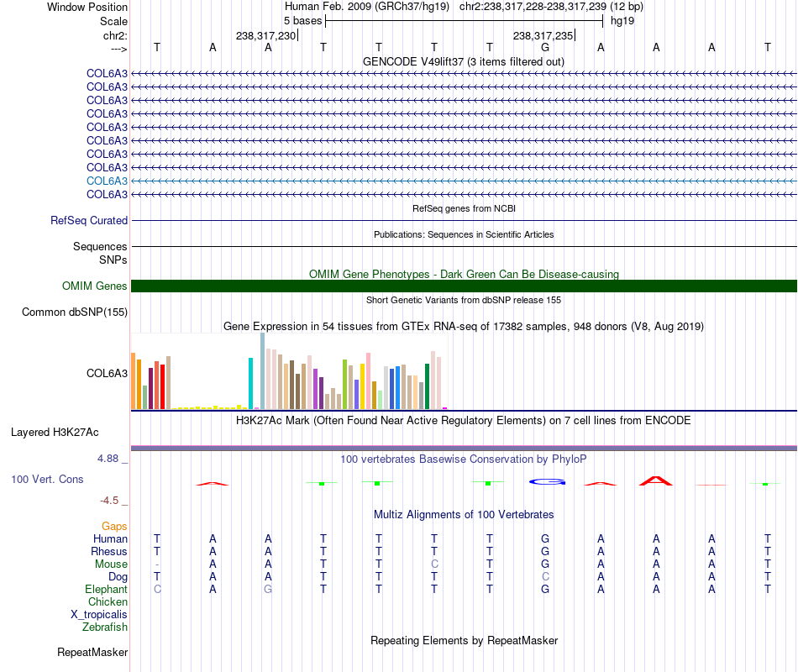Image resolution: width=798 pixels, height=672 pixels.
Task: Click the Zebrafish alignment row label
Action: pos(105,627)
